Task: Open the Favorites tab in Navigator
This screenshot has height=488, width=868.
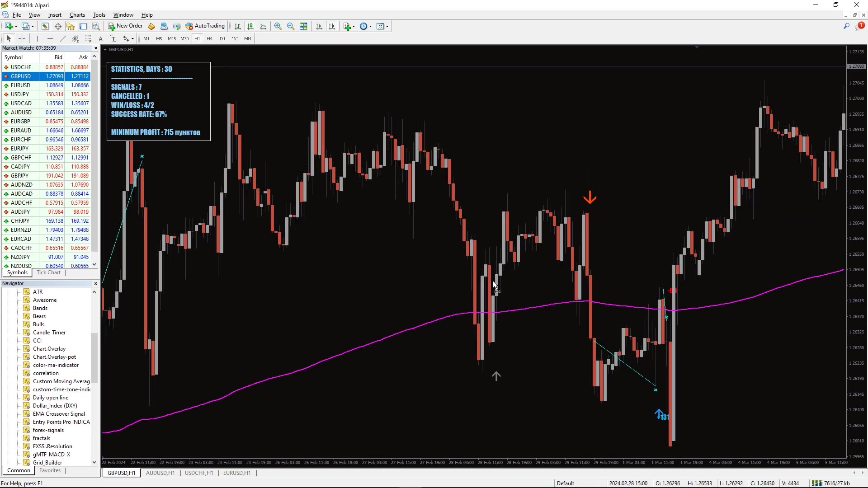Action: pyautogui.click(x=50, y=470)
